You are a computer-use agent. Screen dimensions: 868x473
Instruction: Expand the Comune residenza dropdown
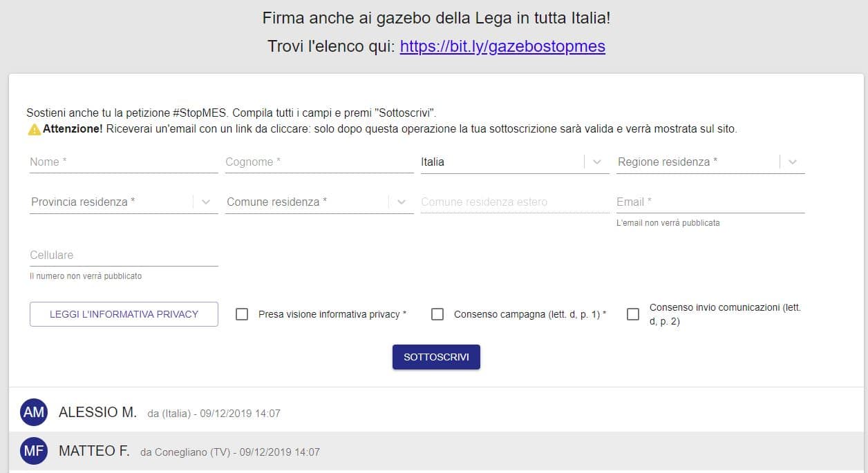click(402, 202)
